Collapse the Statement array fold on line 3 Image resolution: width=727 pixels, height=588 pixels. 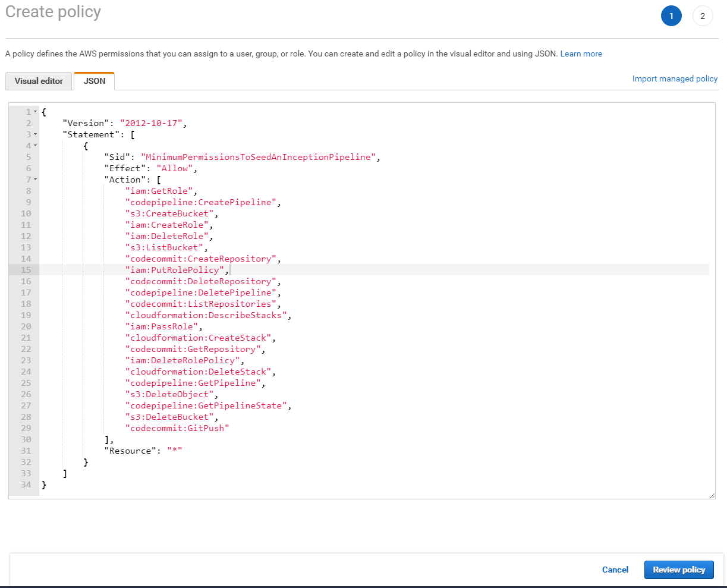36,134
